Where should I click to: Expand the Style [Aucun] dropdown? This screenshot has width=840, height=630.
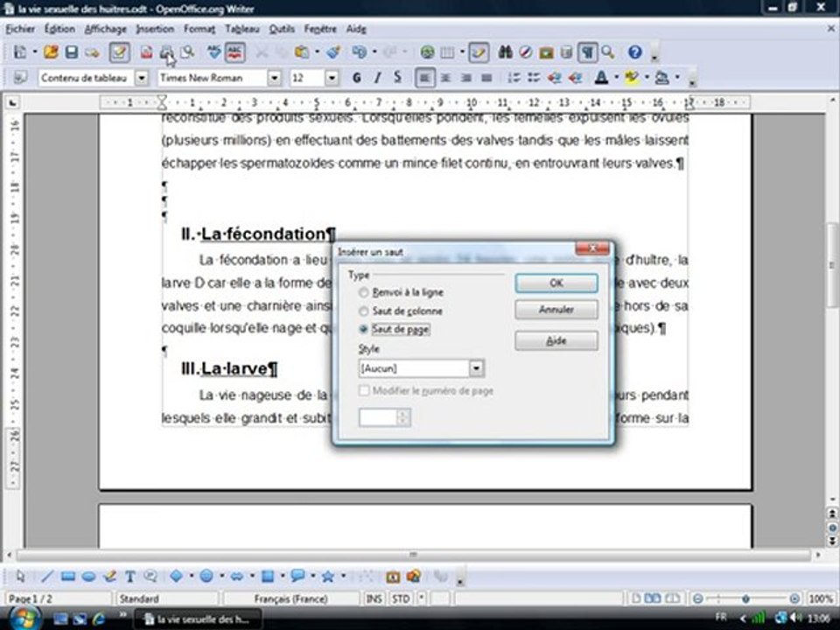tap(476, 368)
